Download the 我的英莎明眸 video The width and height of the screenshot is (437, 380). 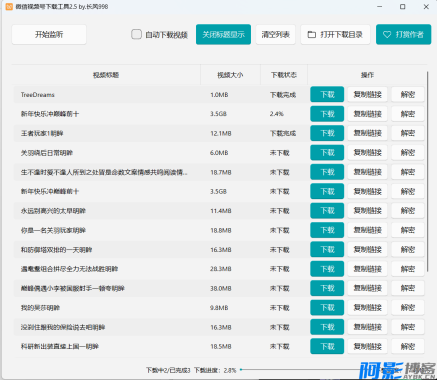click(327, 307)
